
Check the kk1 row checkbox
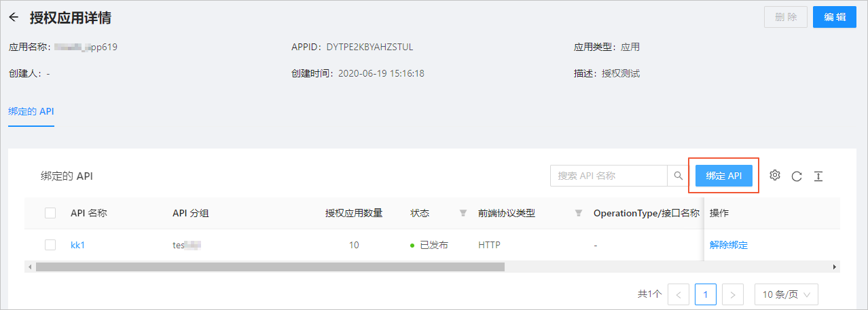[50, 245]
